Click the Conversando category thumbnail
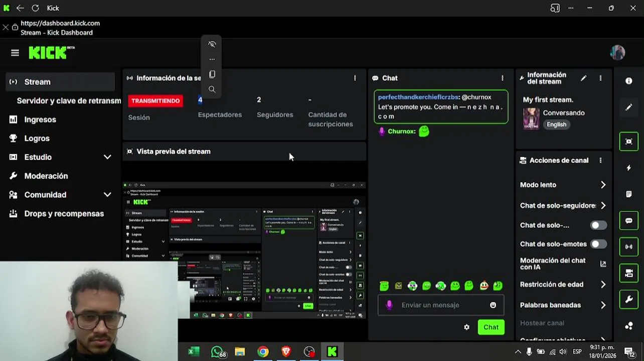644x361 pixels. click(531, 119)
